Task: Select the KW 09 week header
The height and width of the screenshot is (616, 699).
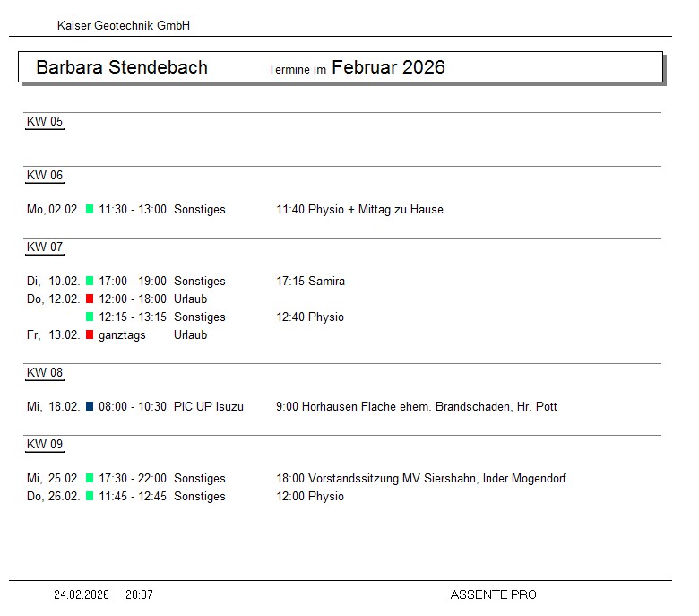Action: point(45,445)
